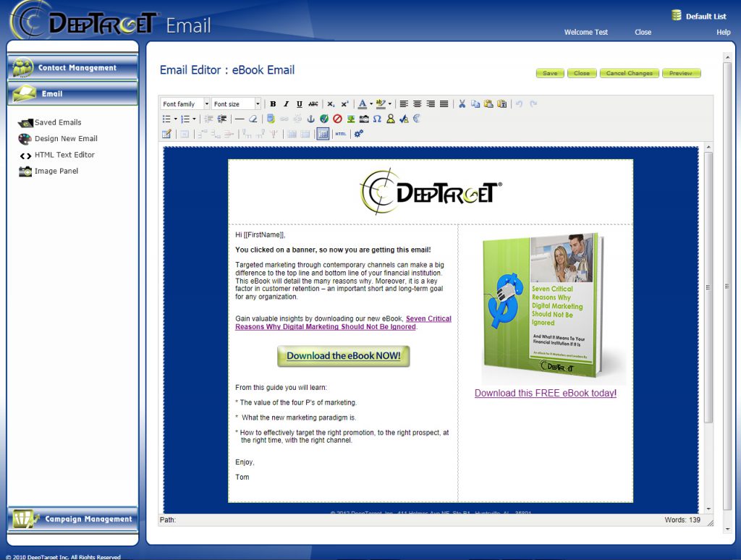The image size is (741, 560).
Task: Undo last change
Action: 519,104
